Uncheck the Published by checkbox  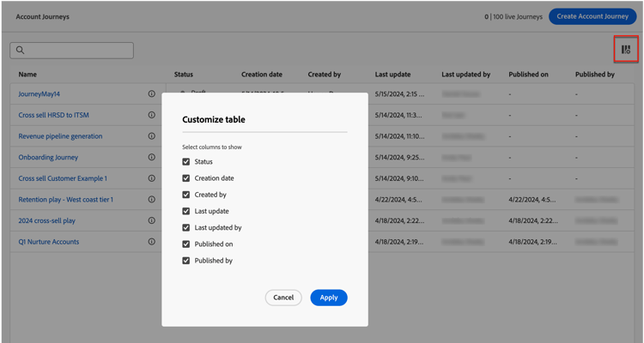pyautogui.click(x=186, y=261)
